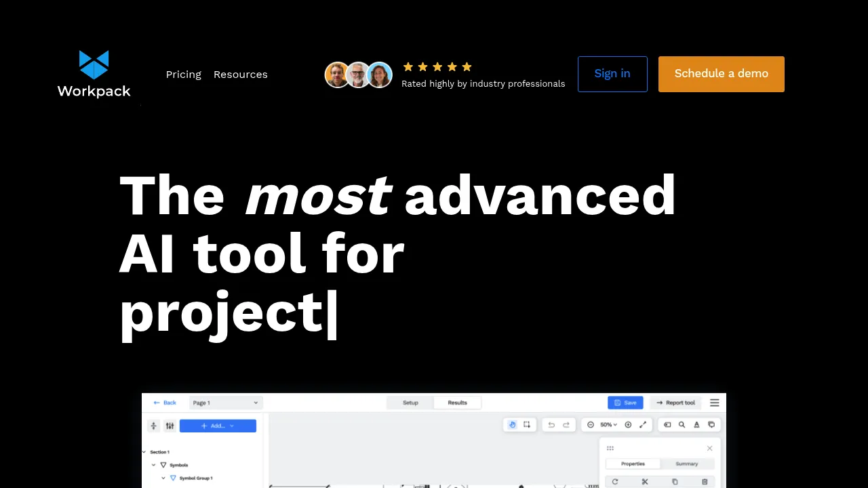Open the Page 1 dropdown
This screenshot has width=868, height=488.
[226, 403]
